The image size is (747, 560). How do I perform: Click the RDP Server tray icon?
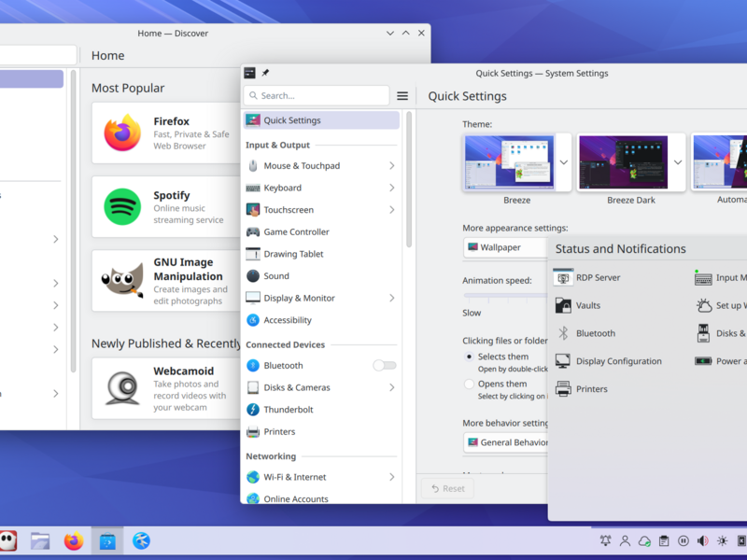[x=563, y=277]
